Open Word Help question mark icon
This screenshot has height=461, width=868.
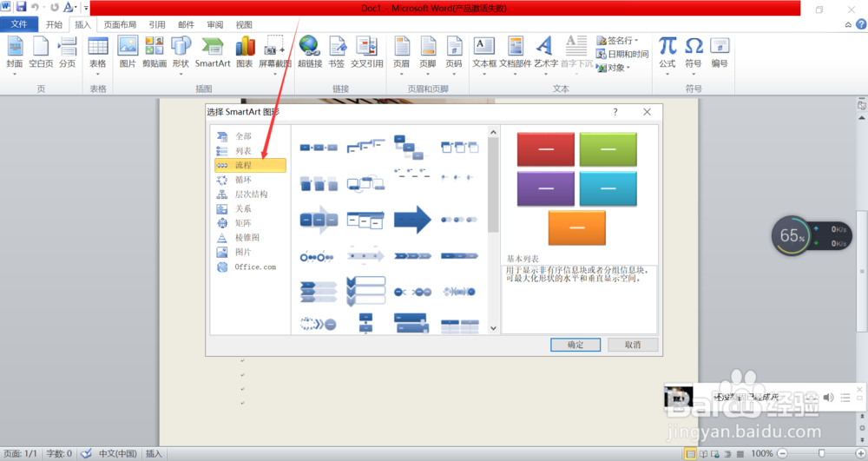861,24
